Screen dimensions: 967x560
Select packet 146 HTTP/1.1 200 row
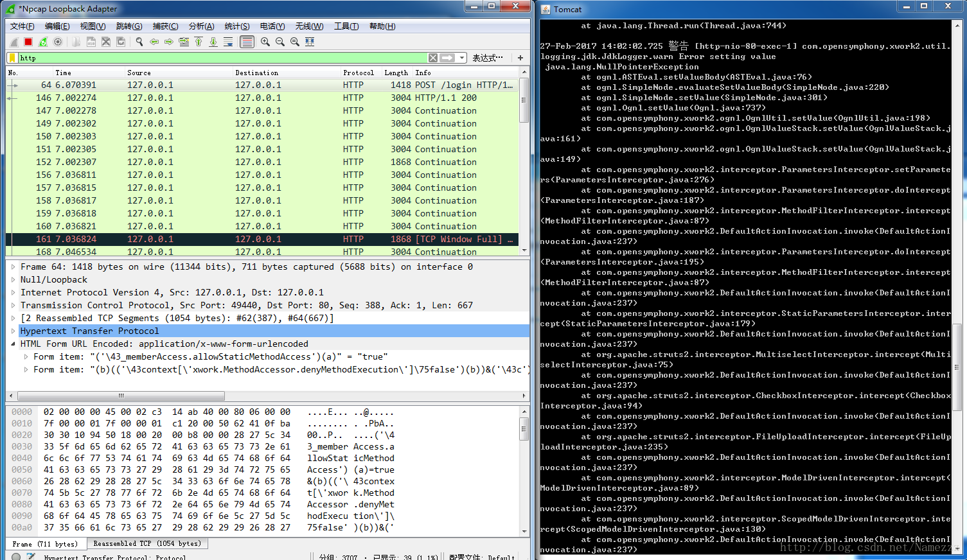(262, 98)
